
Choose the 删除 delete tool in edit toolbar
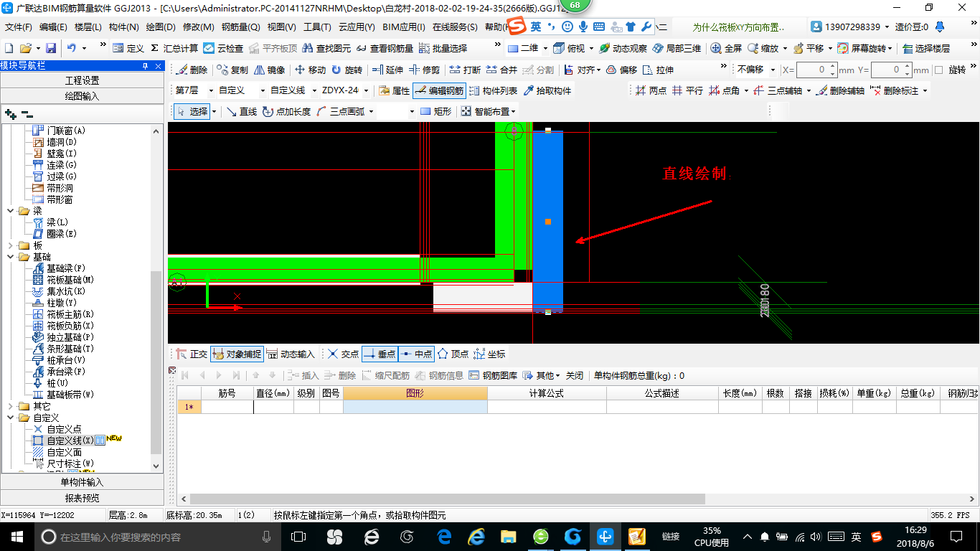coord(191,70)
